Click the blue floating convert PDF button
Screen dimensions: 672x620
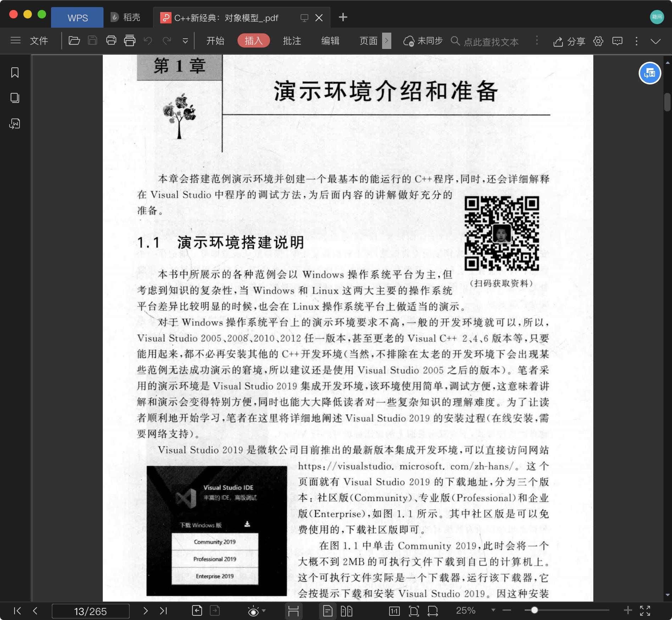point(650,73)
